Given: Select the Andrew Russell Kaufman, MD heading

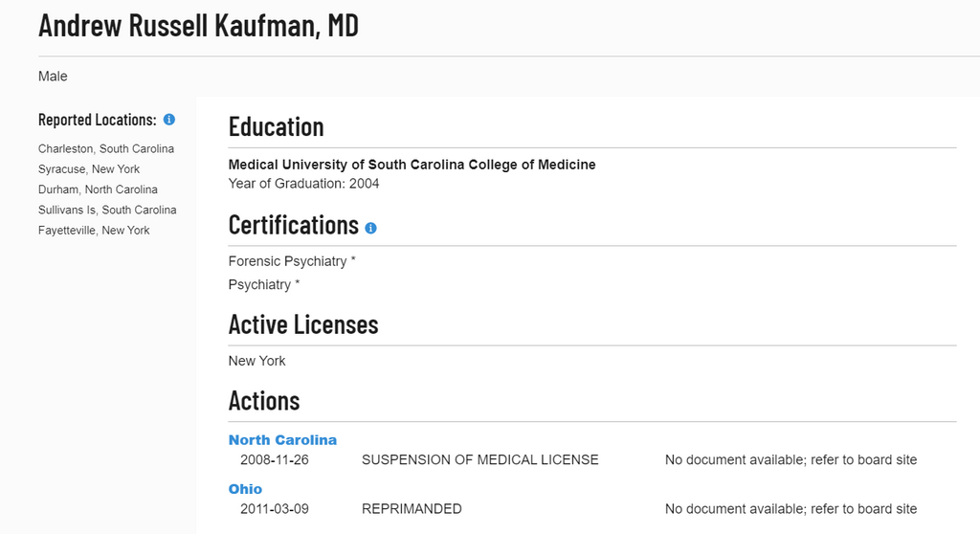Looking at the screenshot, I should tap(199, 26).
